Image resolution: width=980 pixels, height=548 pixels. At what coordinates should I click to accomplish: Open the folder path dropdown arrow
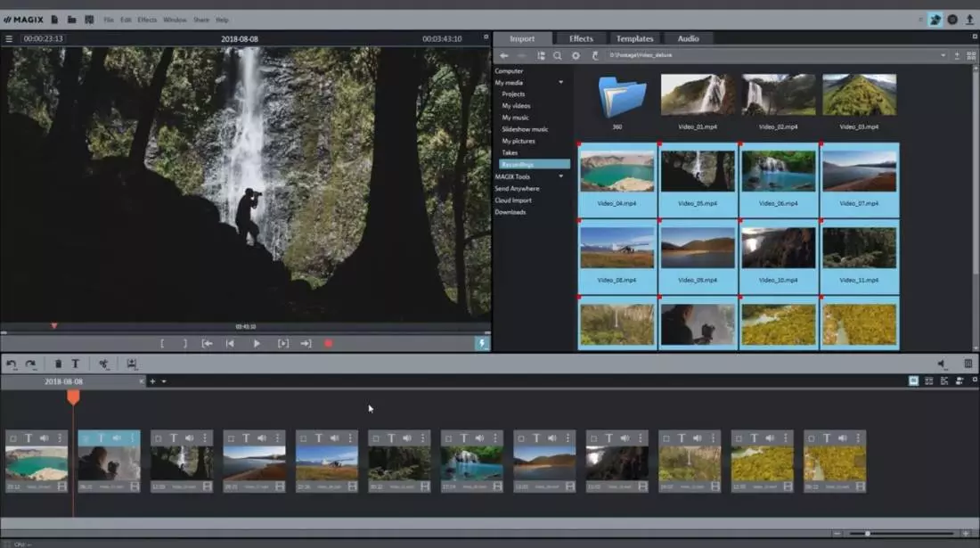943,55
